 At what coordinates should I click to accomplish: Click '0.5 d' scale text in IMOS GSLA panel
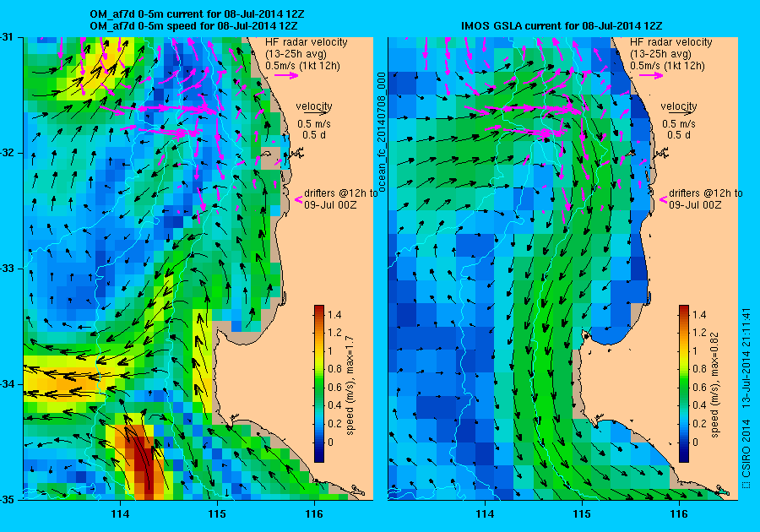click(679, 135)
